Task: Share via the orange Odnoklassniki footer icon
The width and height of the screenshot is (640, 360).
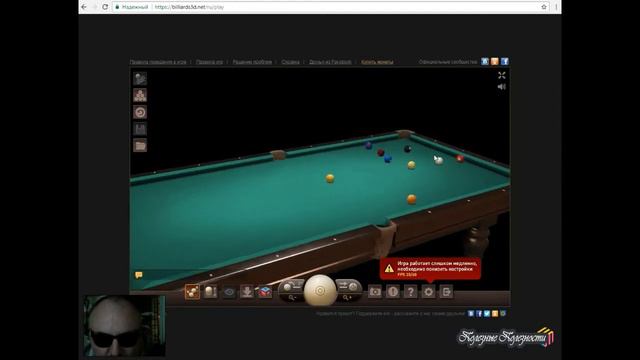Action: (x=495, y=313)
